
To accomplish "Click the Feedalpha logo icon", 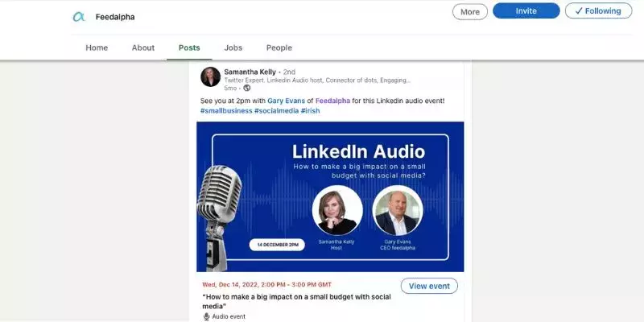I will pos(78,17).
